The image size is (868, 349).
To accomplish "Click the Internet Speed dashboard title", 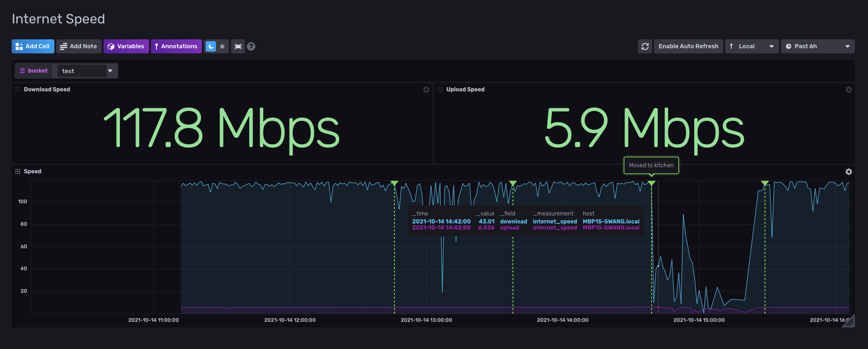I will [x=58, y=19].
